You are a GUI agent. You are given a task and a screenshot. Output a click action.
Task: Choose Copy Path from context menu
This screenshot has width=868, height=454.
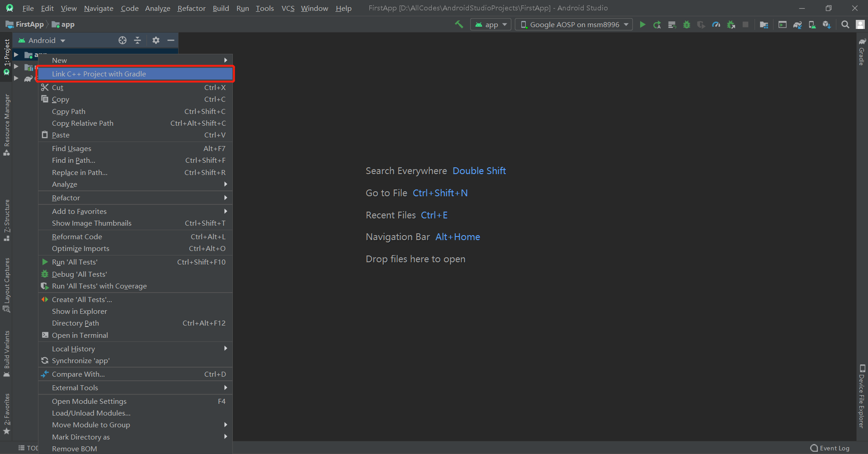(x=135, y=112)
